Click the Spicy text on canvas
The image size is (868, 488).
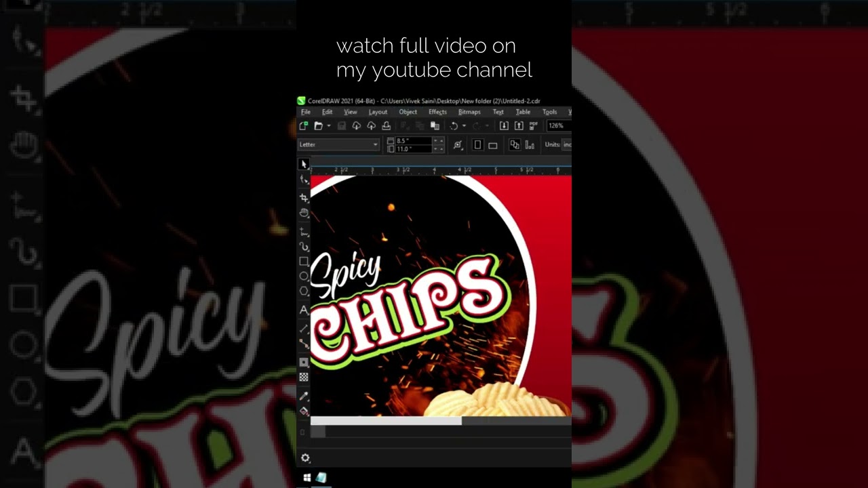[346, 274]
